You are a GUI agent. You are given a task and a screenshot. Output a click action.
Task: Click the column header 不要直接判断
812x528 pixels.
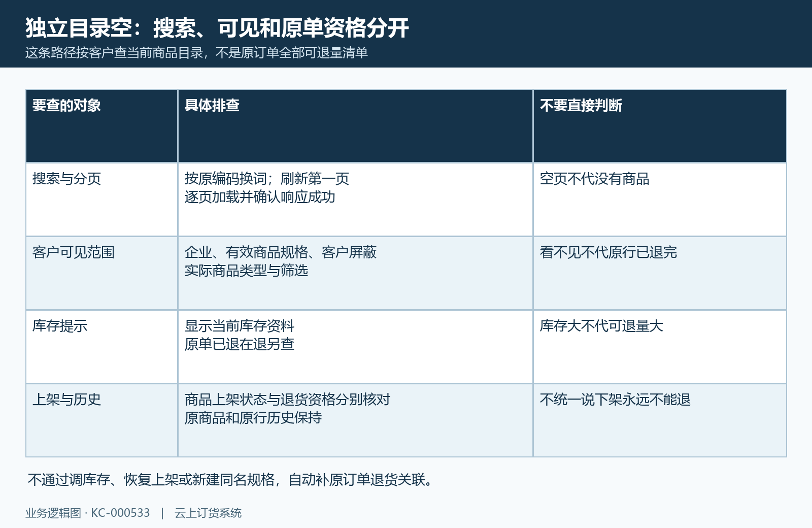pos(660,126)
